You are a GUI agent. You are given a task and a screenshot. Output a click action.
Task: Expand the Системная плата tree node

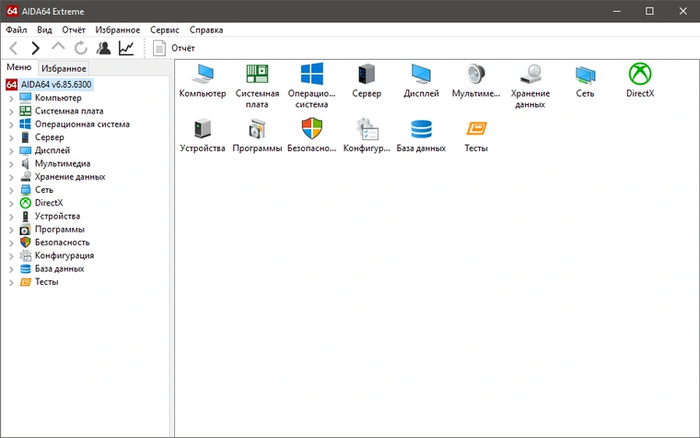click(11, 112)
